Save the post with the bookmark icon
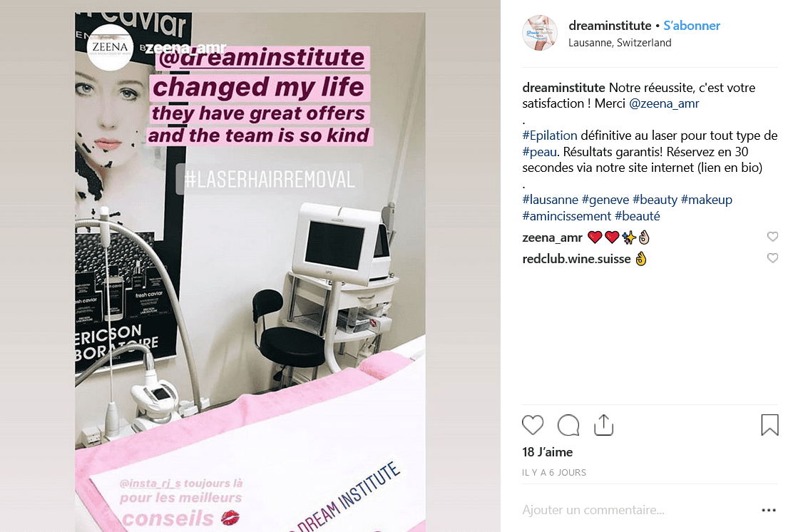 point(769,425)
